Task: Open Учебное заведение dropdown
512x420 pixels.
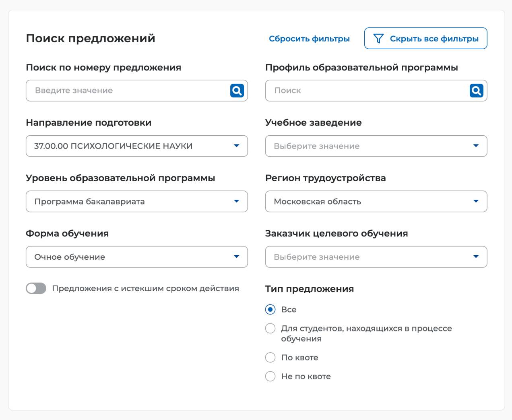Action: tap(376, 146)
